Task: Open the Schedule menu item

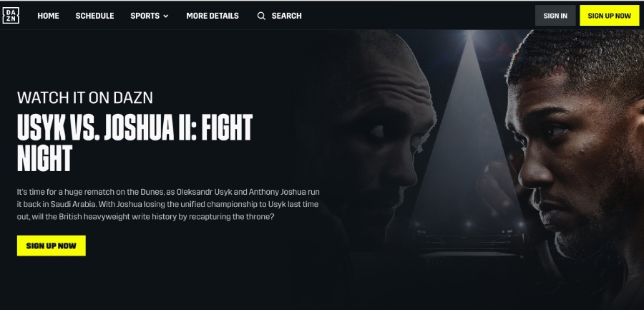Action: point(95,16)
